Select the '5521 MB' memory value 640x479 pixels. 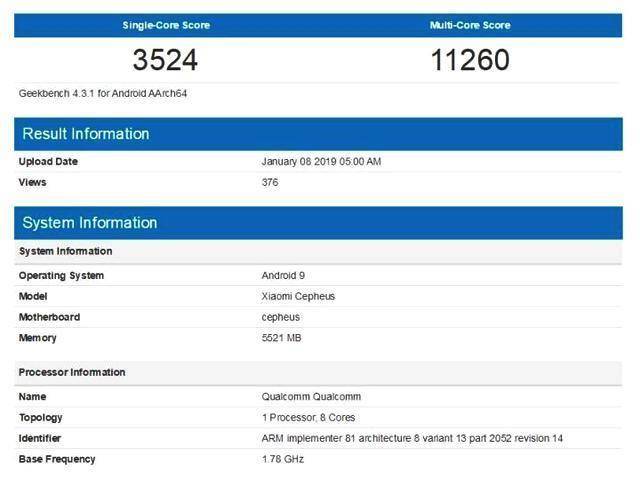282,338
